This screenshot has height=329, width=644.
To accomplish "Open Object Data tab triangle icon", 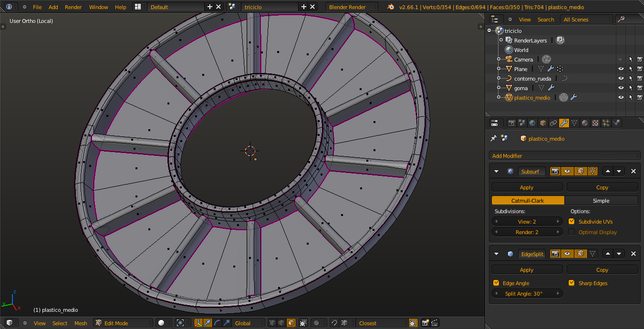I will point(574,123).
